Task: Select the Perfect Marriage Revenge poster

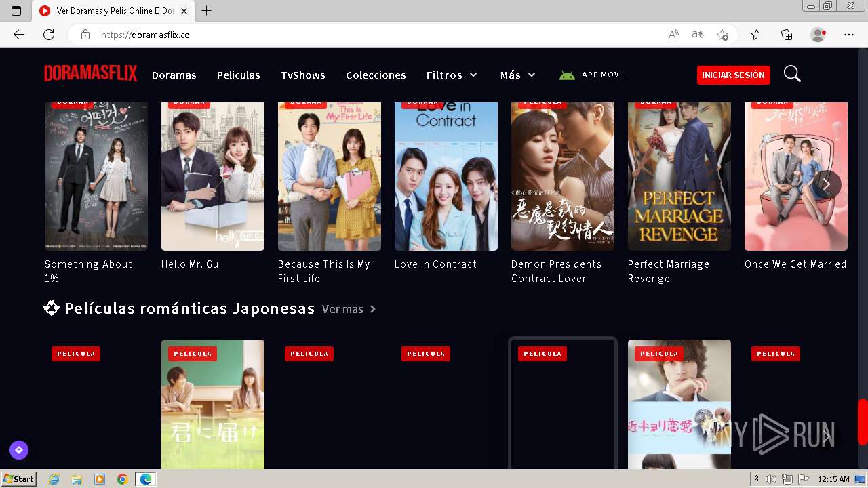Action: point(679,176)
